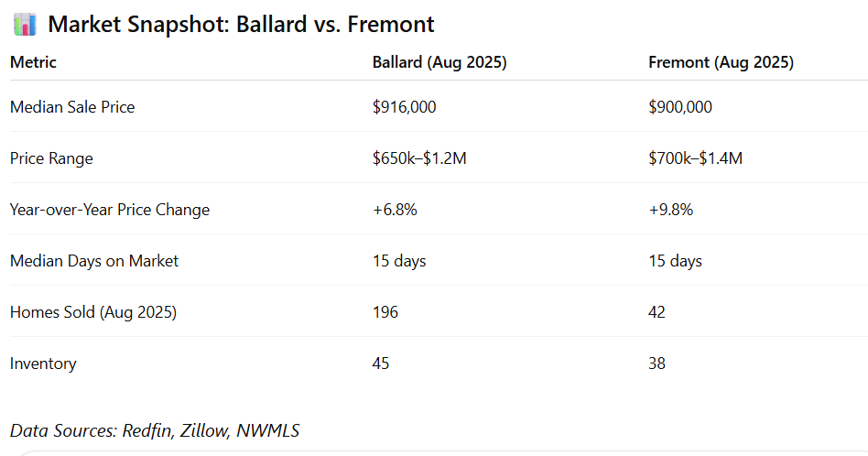
Task: Click the $700k–$1.4M price range value
Action: coord(695,158)
